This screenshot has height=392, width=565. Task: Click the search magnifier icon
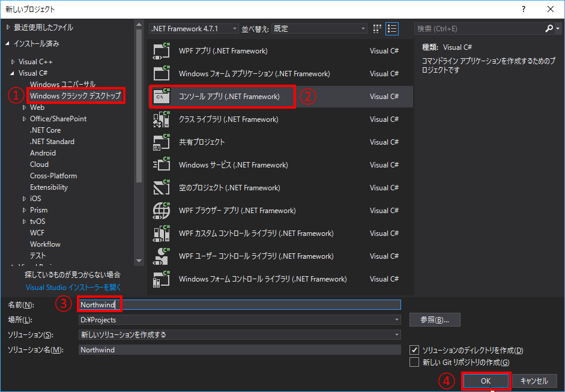pos(549,28)
